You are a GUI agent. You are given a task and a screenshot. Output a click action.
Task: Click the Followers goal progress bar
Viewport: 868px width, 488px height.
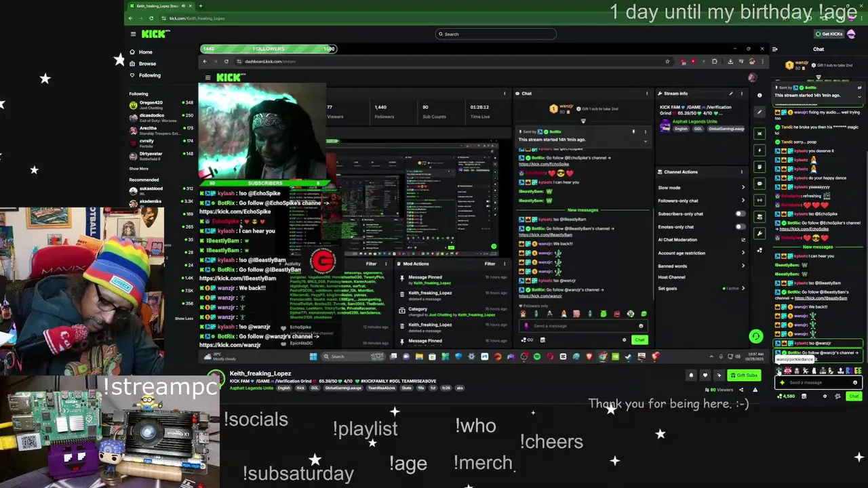tap(269, 49)
